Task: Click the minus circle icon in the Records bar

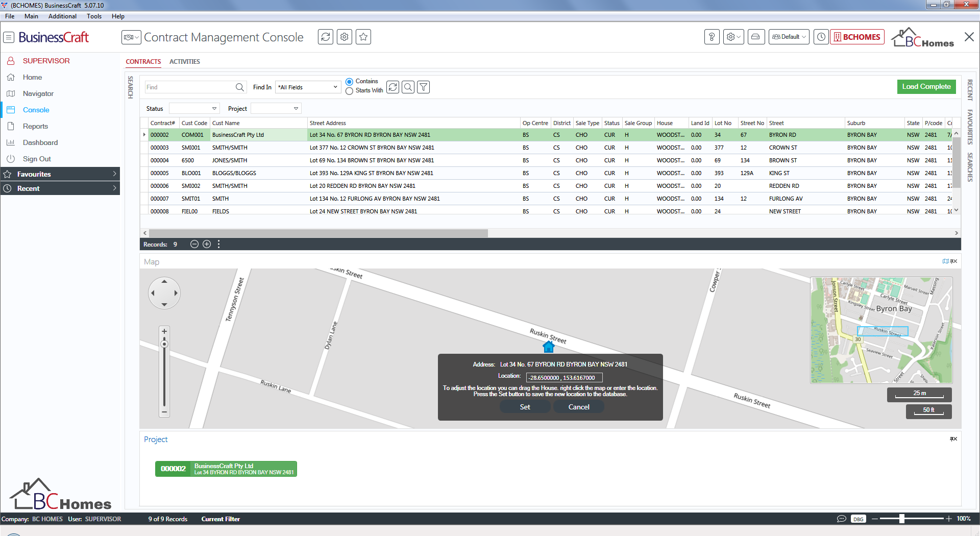Action: 194,244
